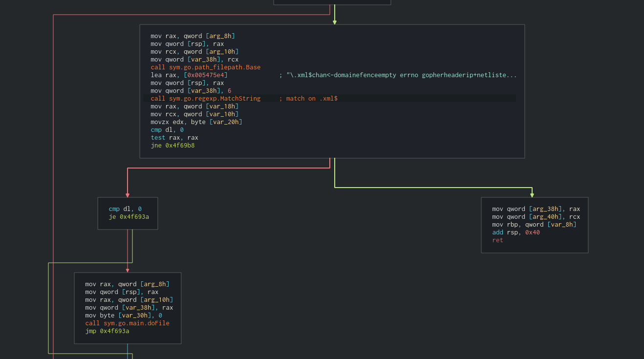This screenshot has height=359, width=644.
Task: Select 'mov qword [arg_38h], rax' line
Action: (536, 209)
